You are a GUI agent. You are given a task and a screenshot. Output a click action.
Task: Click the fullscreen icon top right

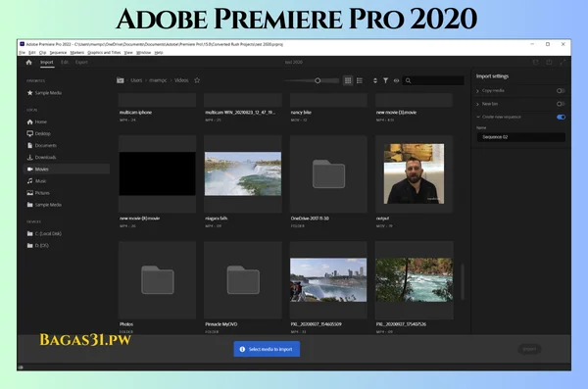[563, 63]
